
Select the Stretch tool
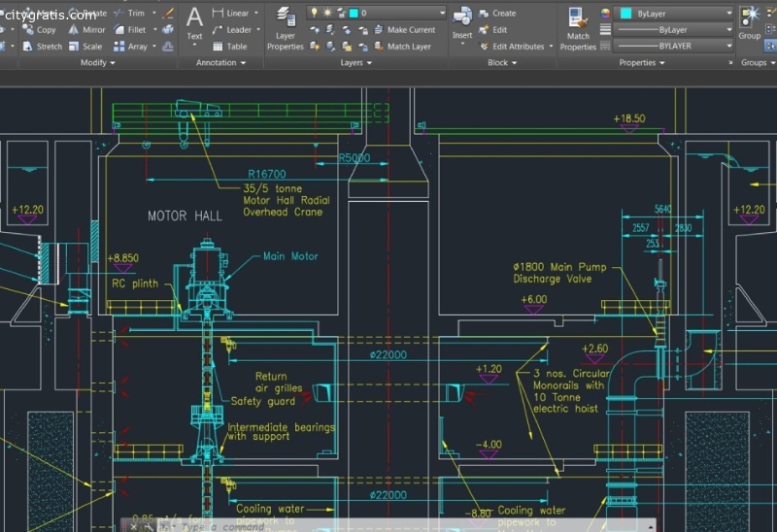click(43, 46)
